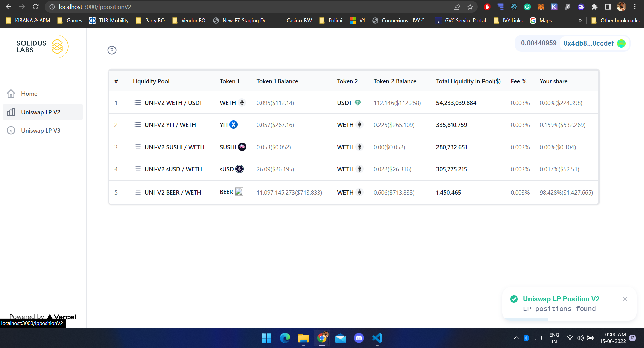Click the wallet address 0x4db8...8ccdef
644x348 pixels.
[588, 43]
